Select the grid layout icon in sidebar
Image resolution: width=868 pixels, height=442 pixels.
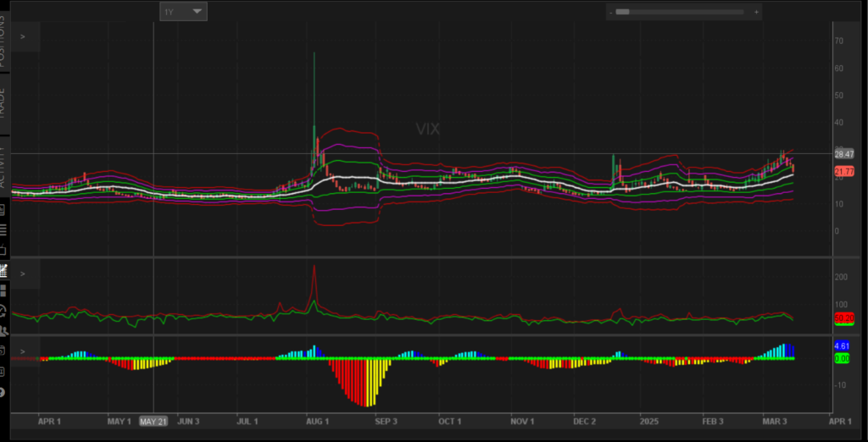(x=3, y=290)
